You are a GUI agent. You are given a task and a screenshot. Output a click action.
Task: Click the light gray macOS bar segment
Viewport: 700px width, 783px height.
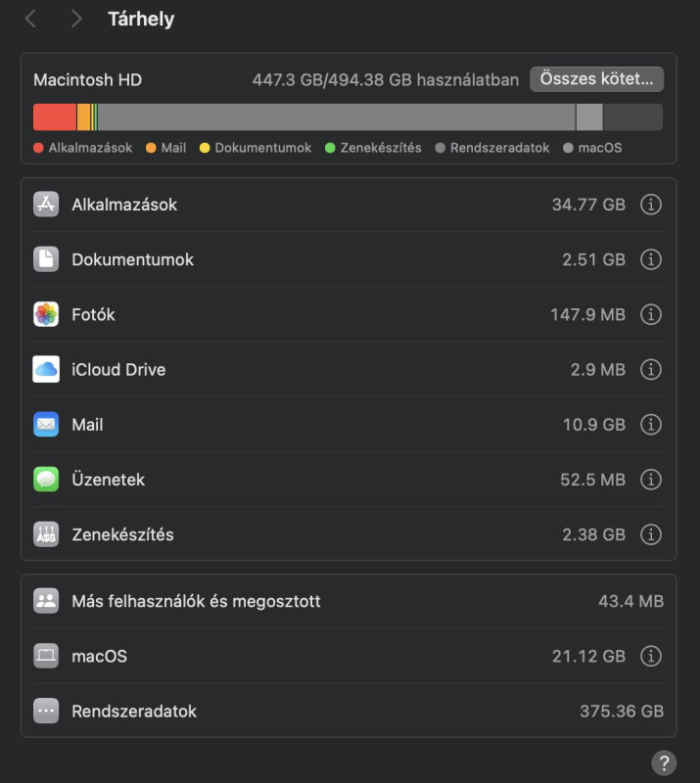589,116
